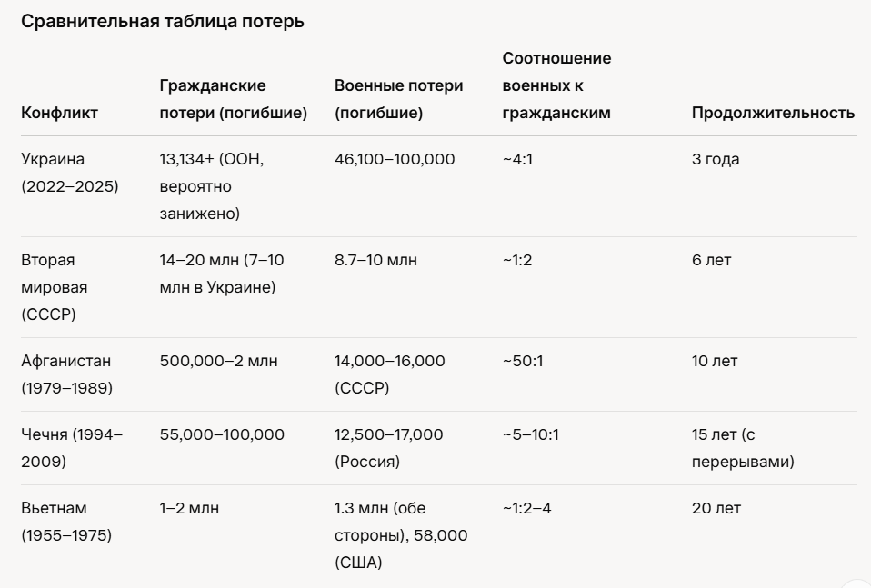Click the "~50:1" ratio cell
Image resolution: width=871 pixels, height=588 pixels.
click(523, 361)
